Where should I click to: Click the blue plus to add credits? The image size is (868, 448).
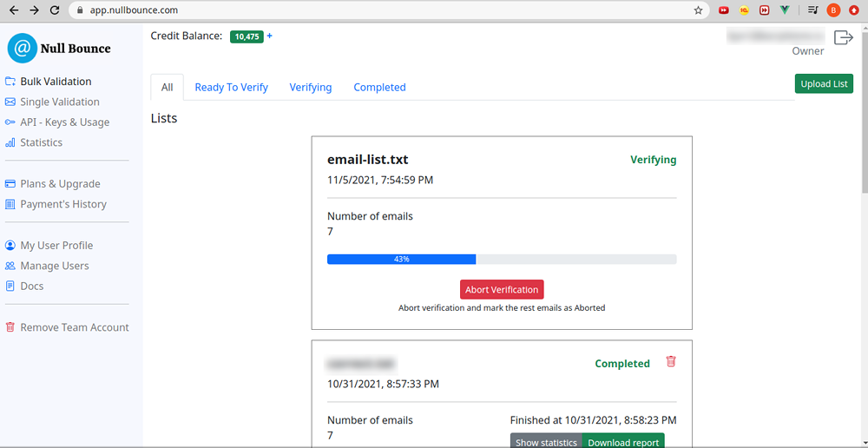point(270,36)
